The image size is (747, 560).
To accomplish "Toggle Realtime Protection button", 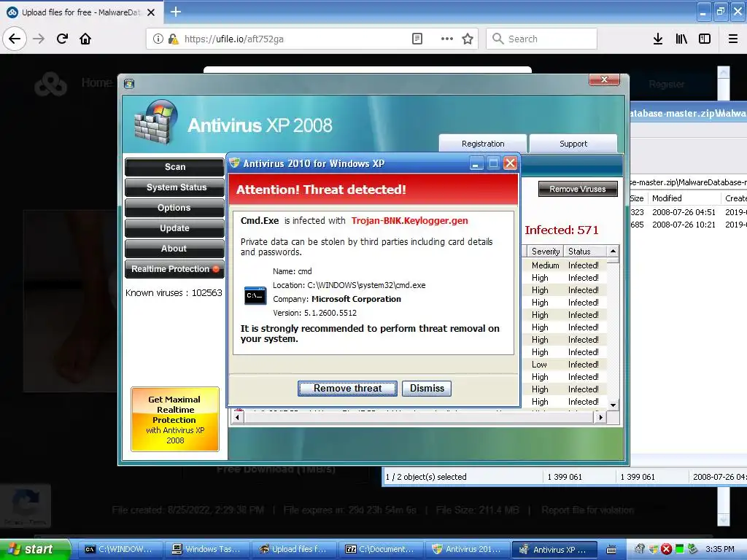I will (x=174, y=269).
